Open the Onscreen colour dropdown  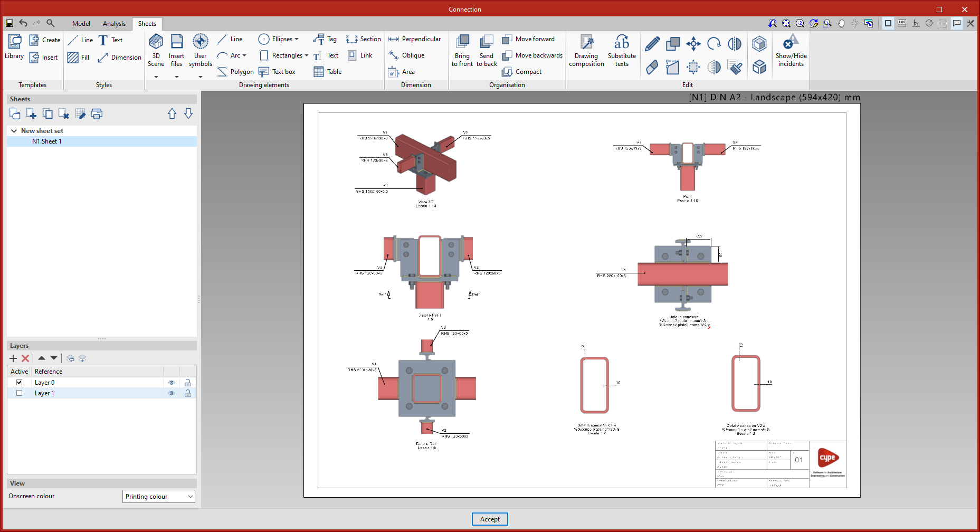pos(159,497)
